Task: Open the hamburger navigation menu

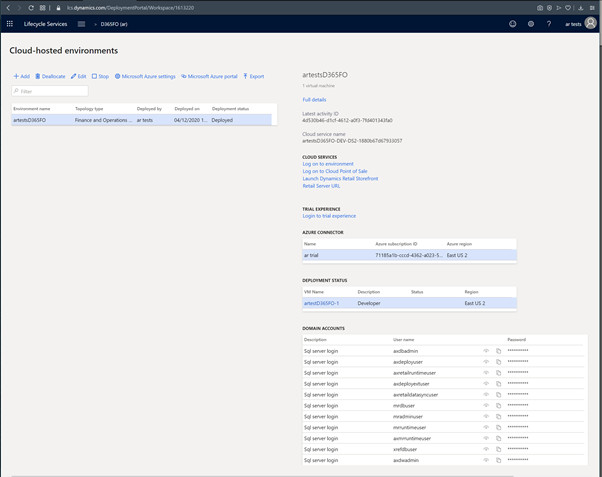Action: (81, 23)
